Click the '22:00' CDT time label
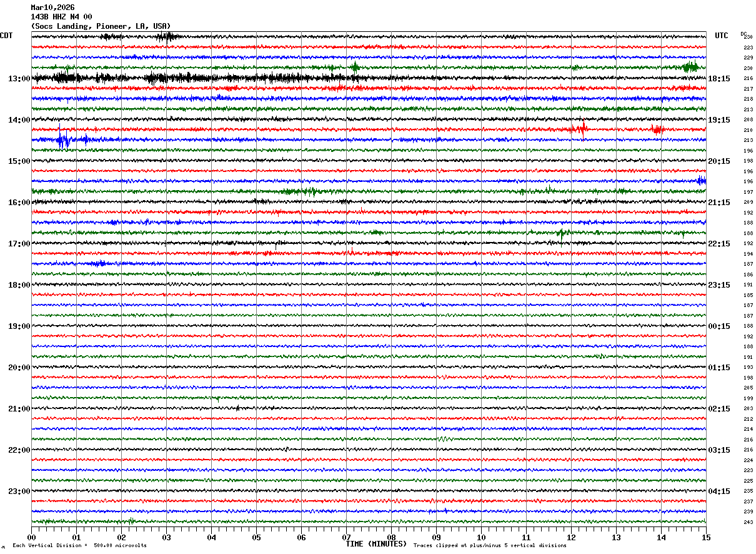756x554 pixels. coord(19,450)
